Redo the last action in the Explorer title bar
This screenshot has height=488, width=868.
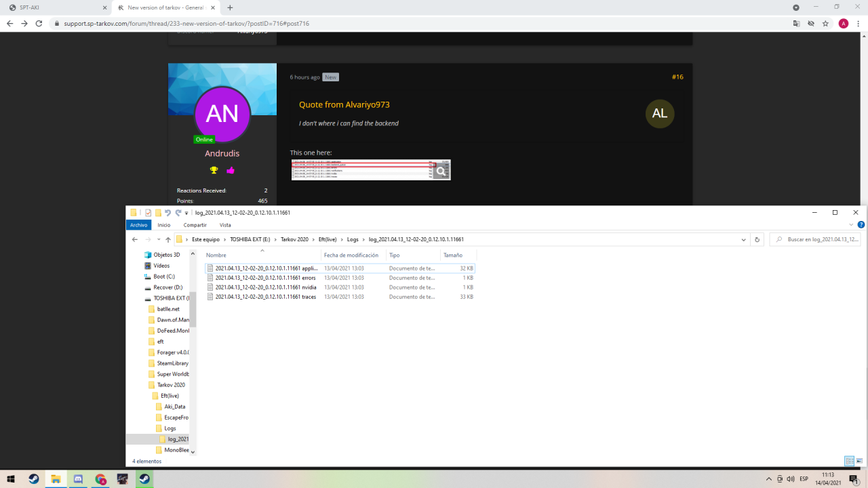(x=178, y=212)
